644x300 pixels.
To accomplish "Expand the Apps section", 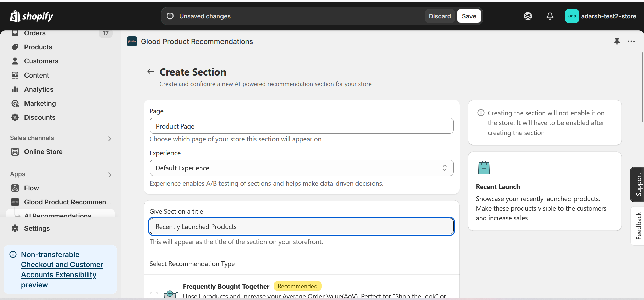I will [x=110, y=174].
